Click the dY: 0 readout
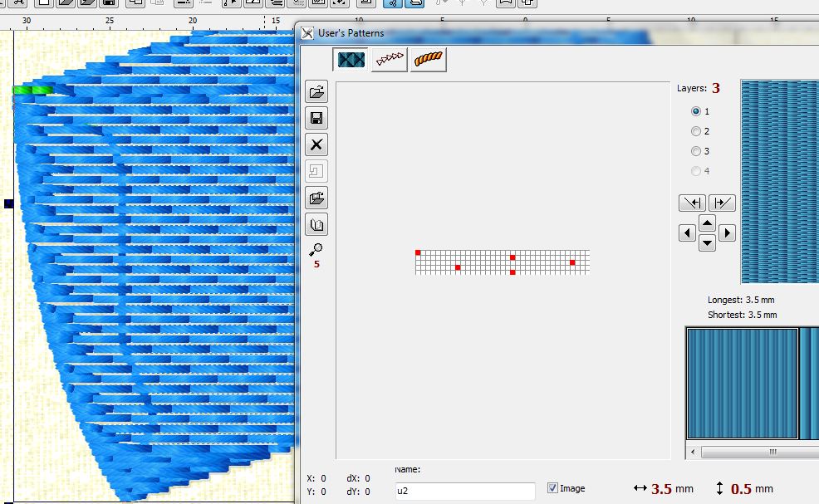 (358, 492)
